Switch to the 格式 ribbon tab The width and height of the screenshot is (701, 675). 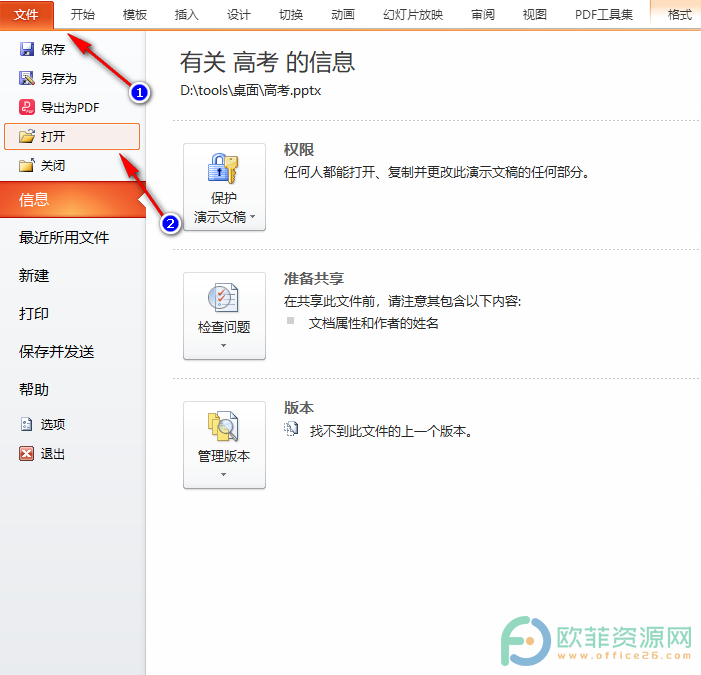[x=679, y=15]
